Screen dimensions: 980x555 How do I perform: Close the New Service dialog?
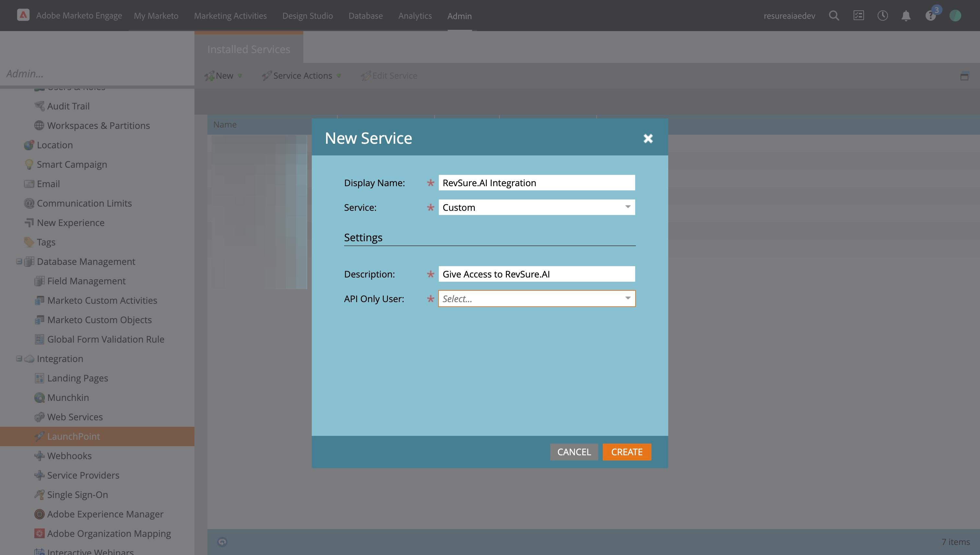(648, 138)
